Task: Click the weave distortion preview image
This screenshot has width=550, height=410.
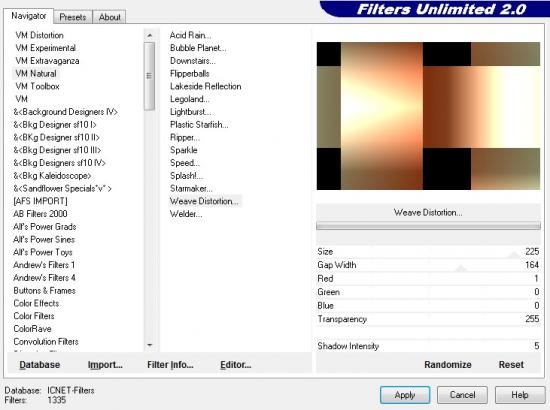Action: click(428, 116)
